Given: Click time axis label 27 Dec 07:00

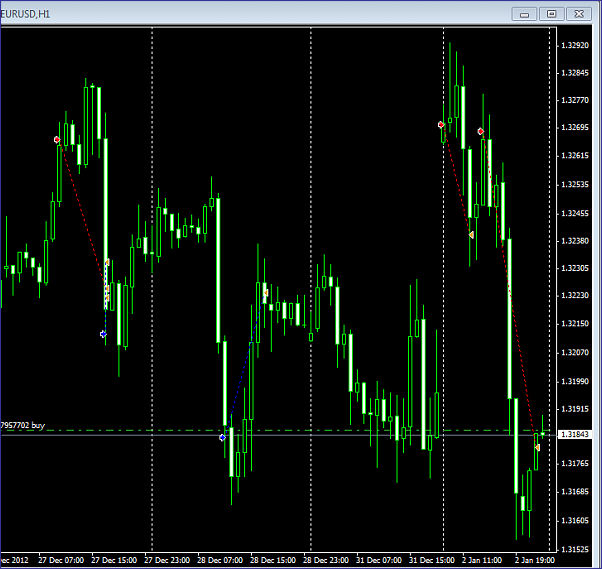Looking at the screenshot, I should [61, 560].
